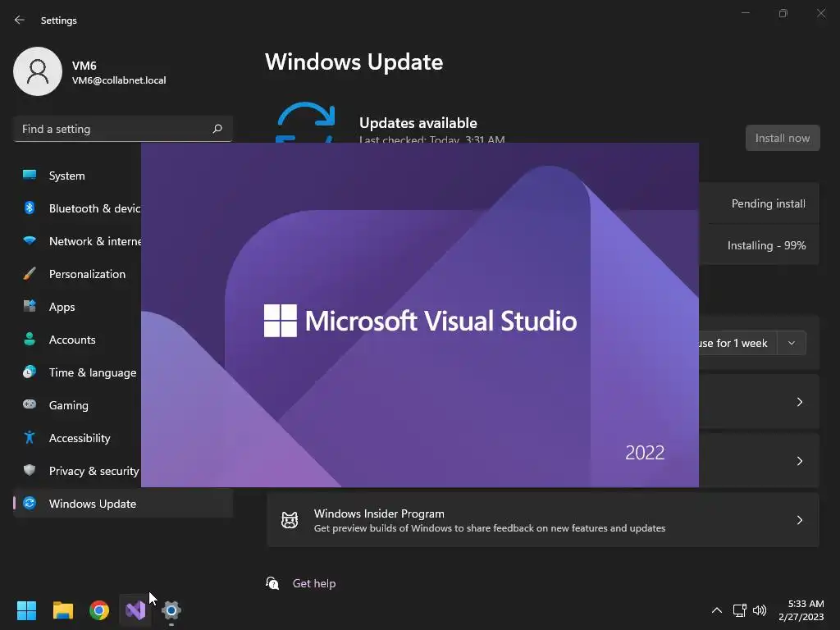Open the Windows Insider Program entry
The height and width of the screenshot is (630, 840).
pos(543,520)
